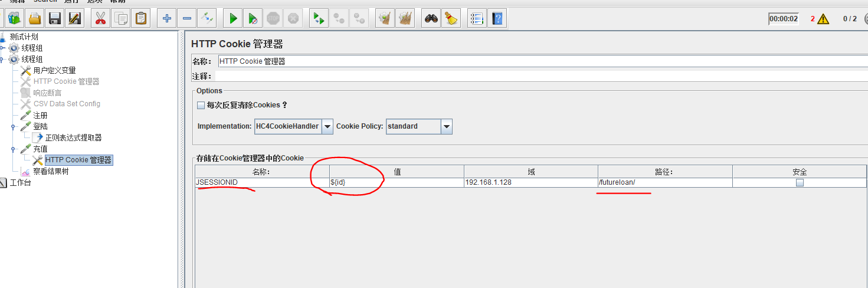This screenshot has width=868, height=288.
Task: Click the grey STOP sign icon
Action: (273, 18)
